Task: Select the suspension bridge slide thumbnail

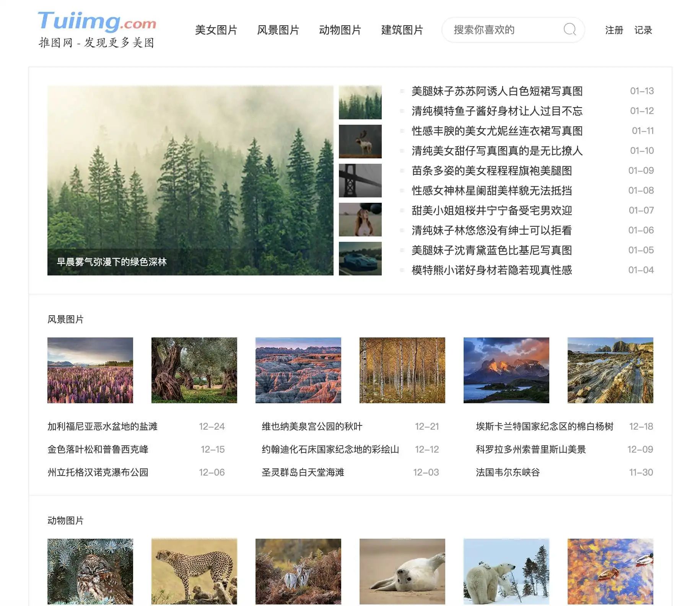Action: point(360,181)
